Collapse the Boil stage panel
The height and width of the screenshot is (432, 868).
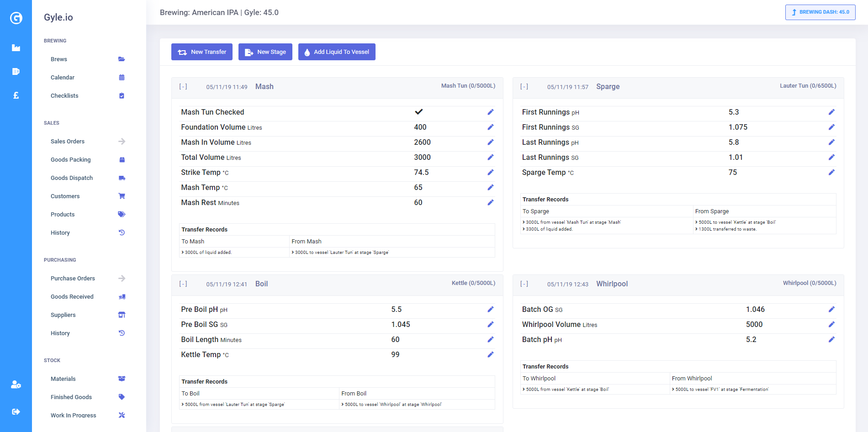tap(183, 284)
